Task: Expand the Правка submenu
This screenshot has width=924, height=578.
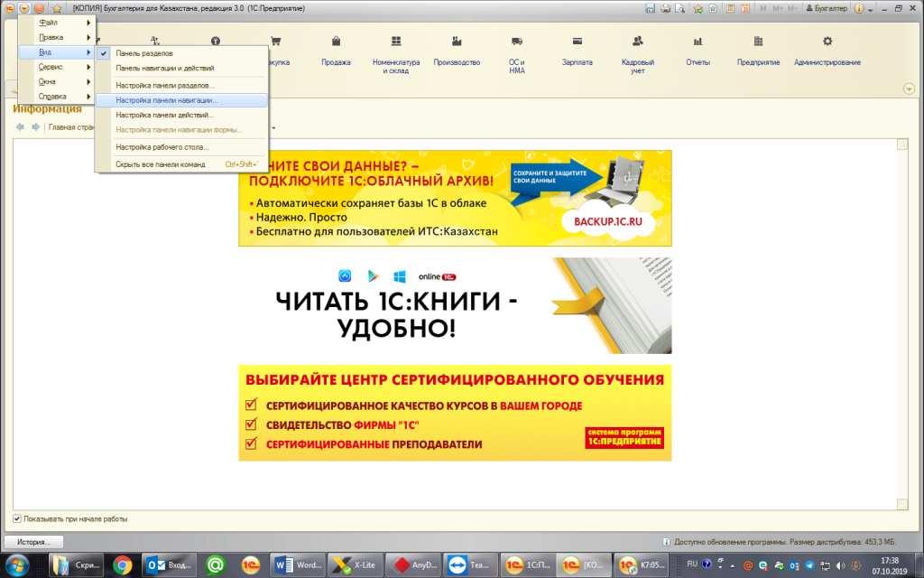Action: pos(57,37)
